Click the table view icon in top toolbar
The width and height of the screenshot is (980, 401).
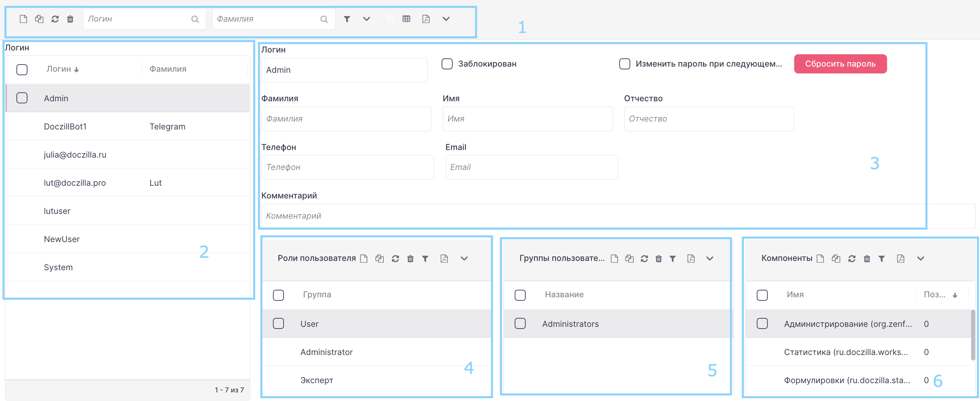(x=406, y=19)
